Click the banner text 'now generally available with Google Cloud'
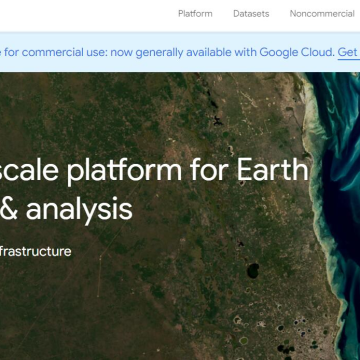Image resolution: width=360 pixels, height=360 pixels. [222, 52]
